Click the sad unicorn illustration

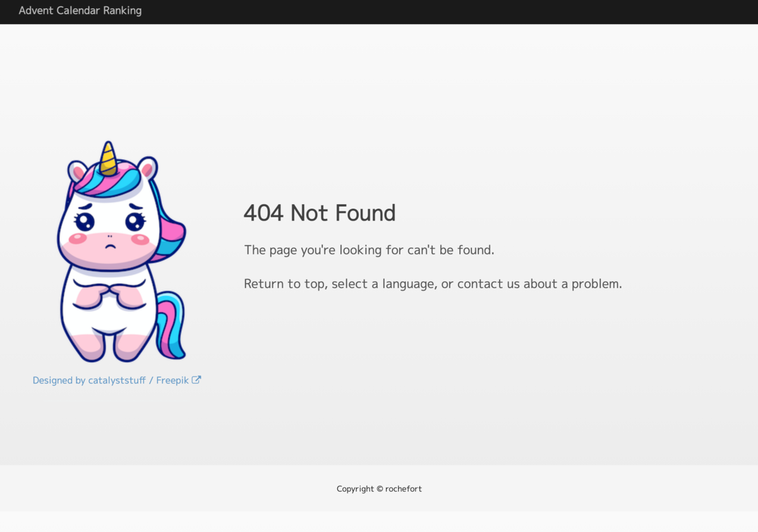(121, 251)
